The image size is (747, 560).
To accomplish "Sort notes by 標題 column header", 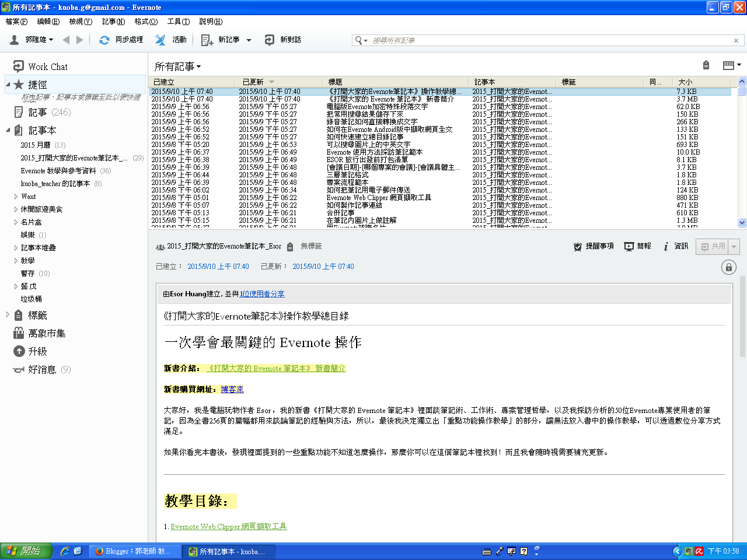I will (x=397, y=82).
